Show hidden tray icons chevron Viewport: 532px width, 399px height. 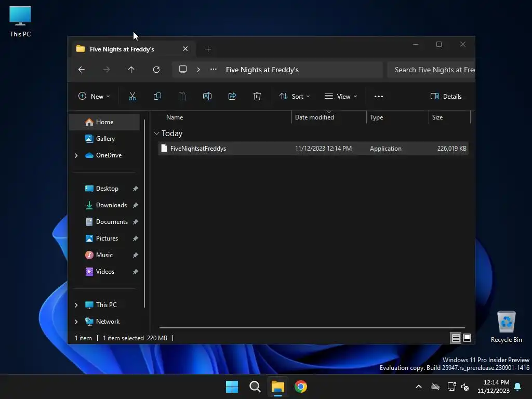(x=419, y=387)
